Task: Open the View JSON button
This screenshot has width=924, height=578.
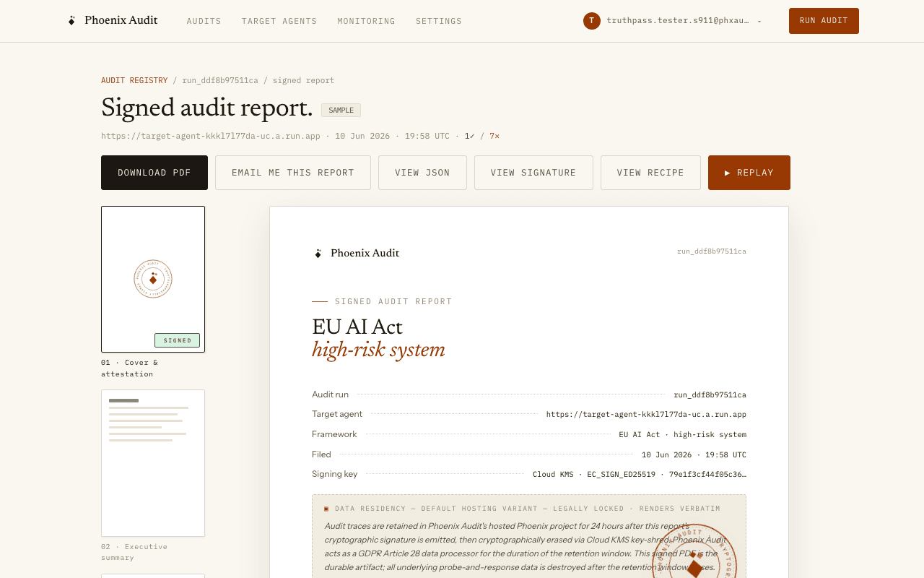Action: click(422, 173)
